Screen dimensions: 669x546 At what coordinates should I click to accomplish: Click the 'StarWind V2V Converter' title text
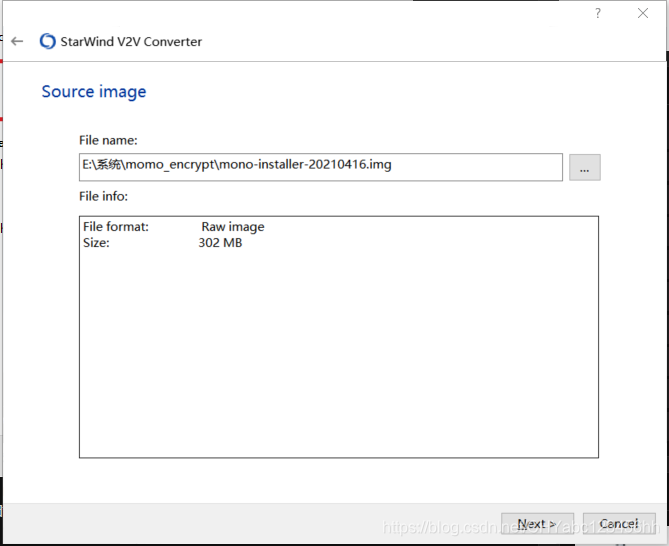click(x=131, y=42)
